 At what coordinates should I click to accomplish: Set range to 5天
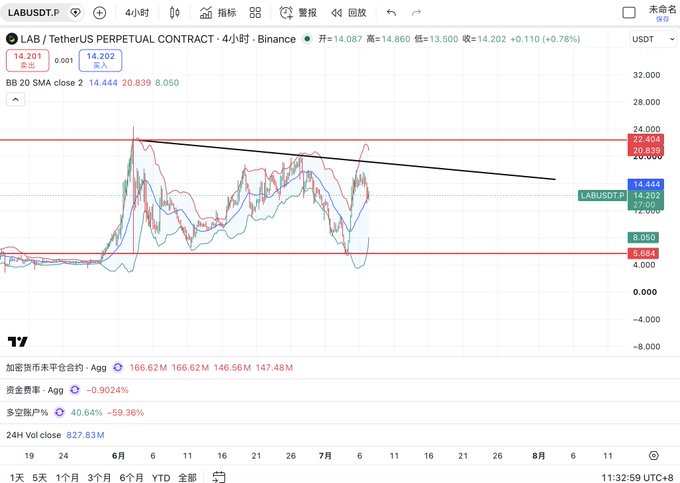pos(39,477)
